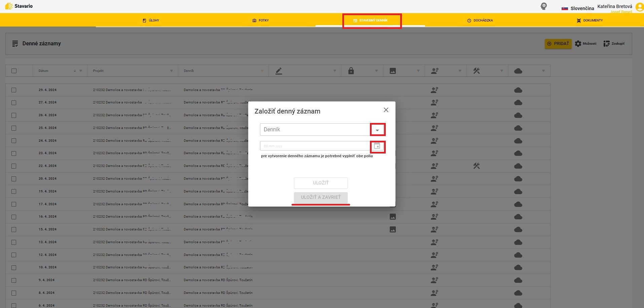Click photo icon in 15. 4. 2024 row
Viewport: 644px width, 308px height.
click(393, 229)
